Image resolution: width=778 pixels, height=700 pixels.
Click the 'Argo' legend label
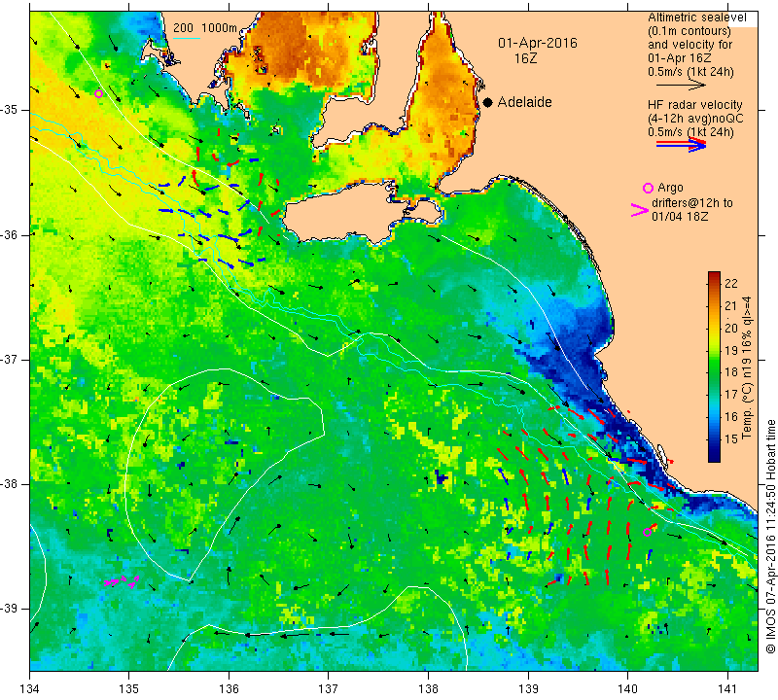click(670, 188)
